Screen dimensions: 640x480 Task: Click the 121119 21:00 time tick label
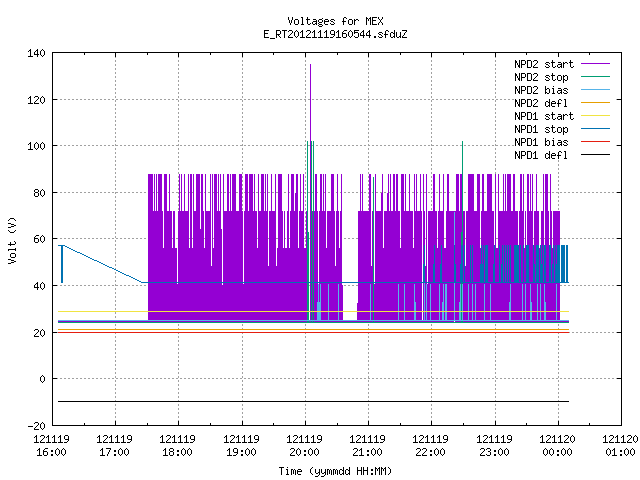pyautogui.click(x=367, y=446)
